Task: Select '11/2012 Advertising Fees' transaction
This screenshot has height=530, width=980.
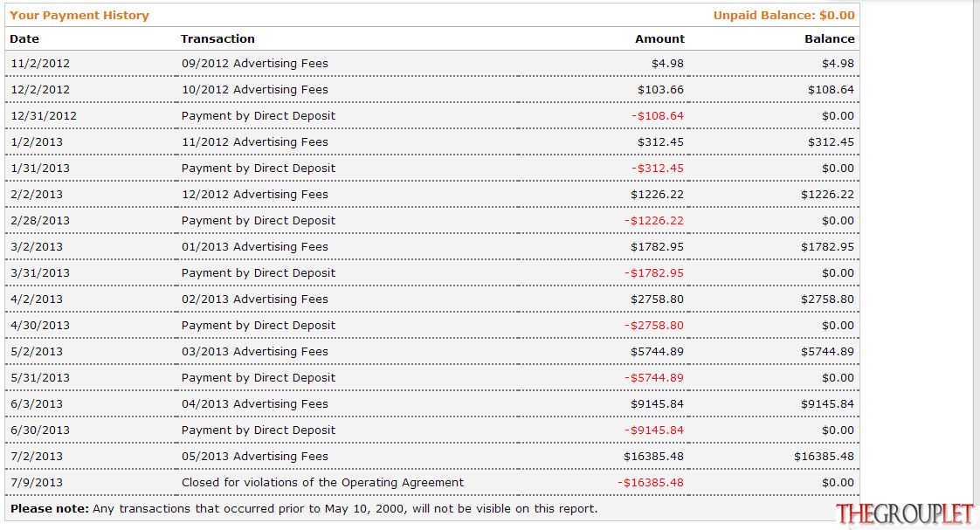Action: [254, 142]
